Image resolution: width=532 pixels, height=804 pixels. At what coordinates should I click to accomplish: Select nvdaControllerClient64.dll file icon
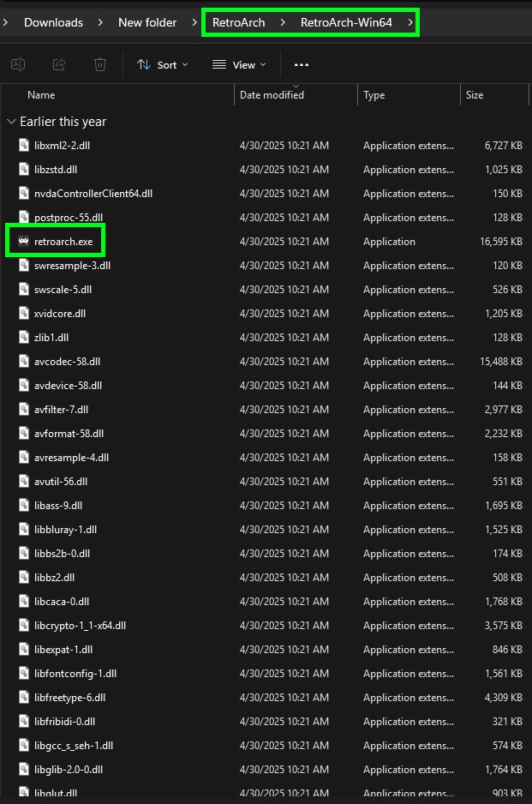24,194
